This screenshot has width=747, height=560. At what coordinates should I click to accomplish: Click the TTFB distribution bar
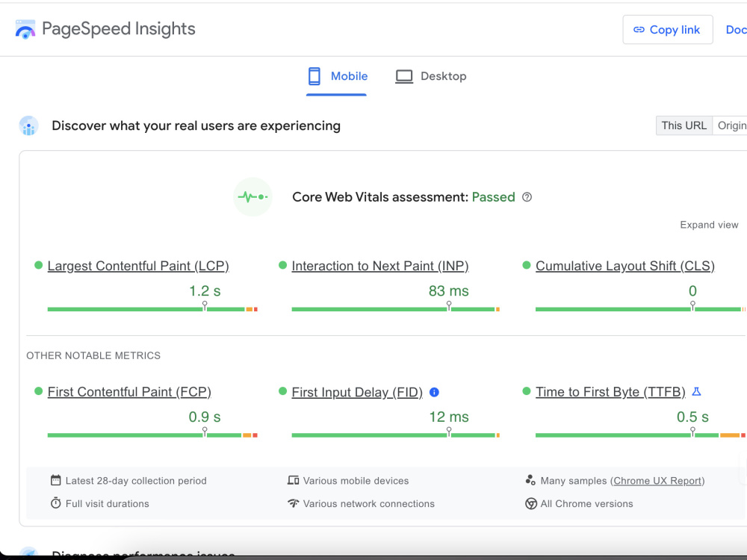[x=640, y=435]
